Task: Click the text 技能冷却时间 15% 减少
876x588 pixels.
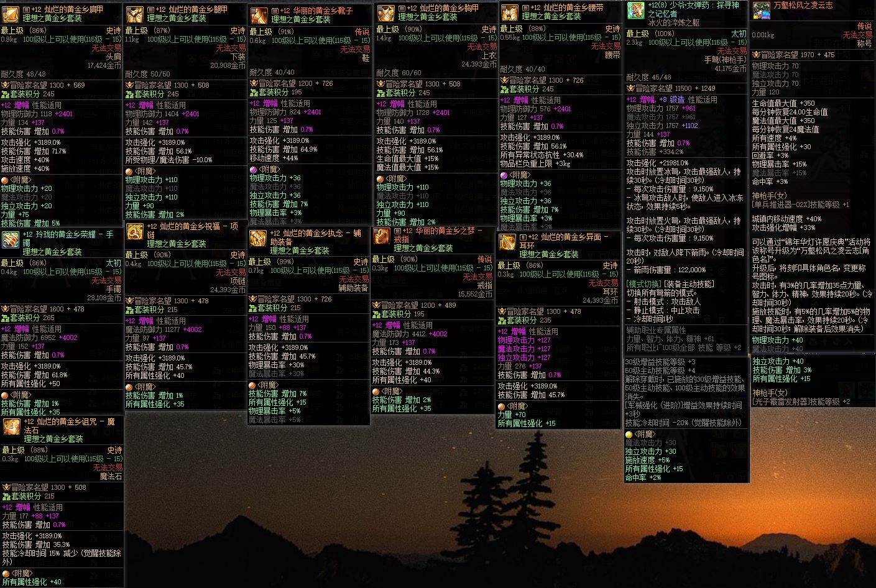Action: coord(39,553)
